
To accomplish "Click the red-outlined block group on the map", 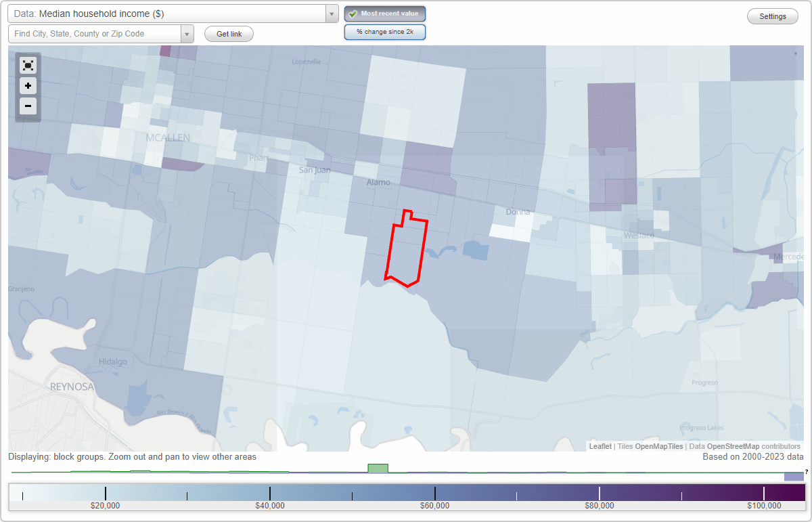I will point(406,247).
